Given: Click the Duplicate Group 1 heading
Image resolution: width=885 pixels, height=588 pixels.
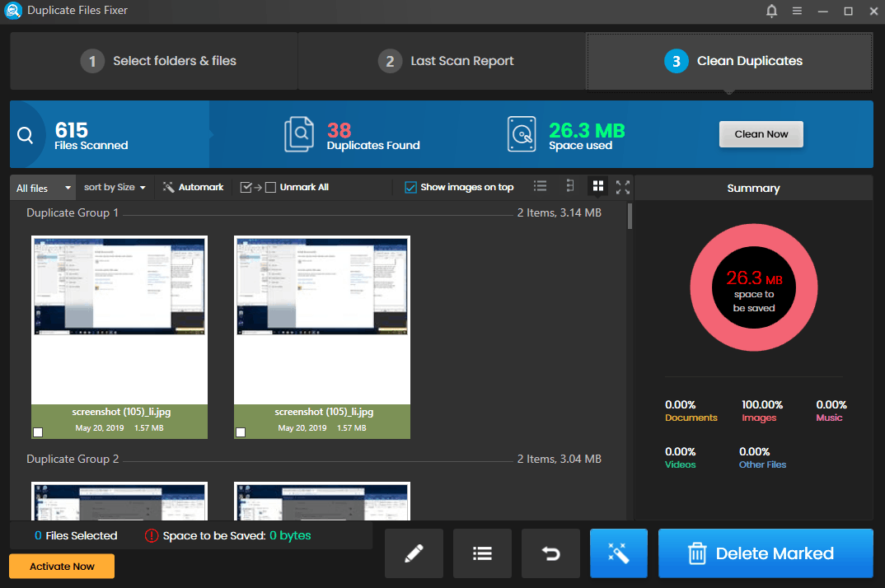Looking at the screenshot, I should [x=73, y=212].
